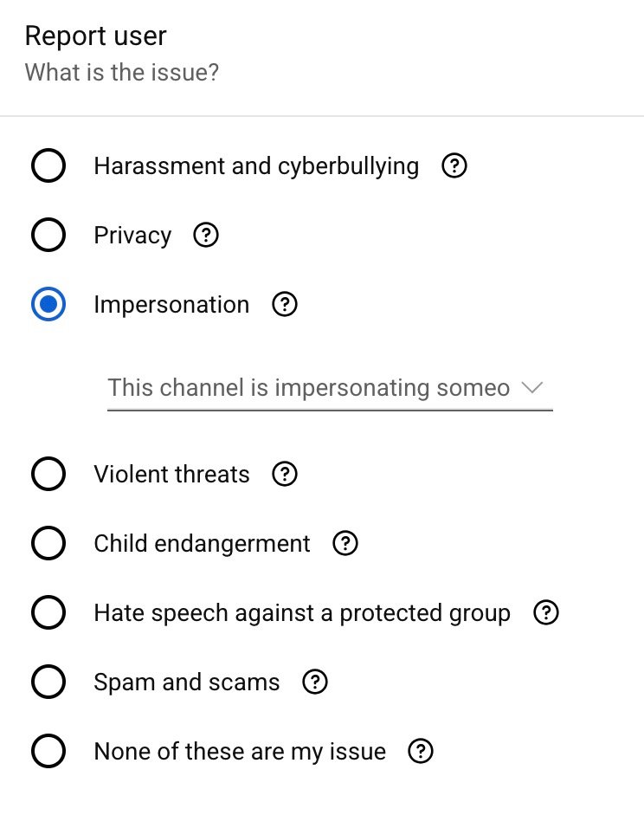Pick the Child endangerment radio button

pyautogui.click(x=48, y=543)
